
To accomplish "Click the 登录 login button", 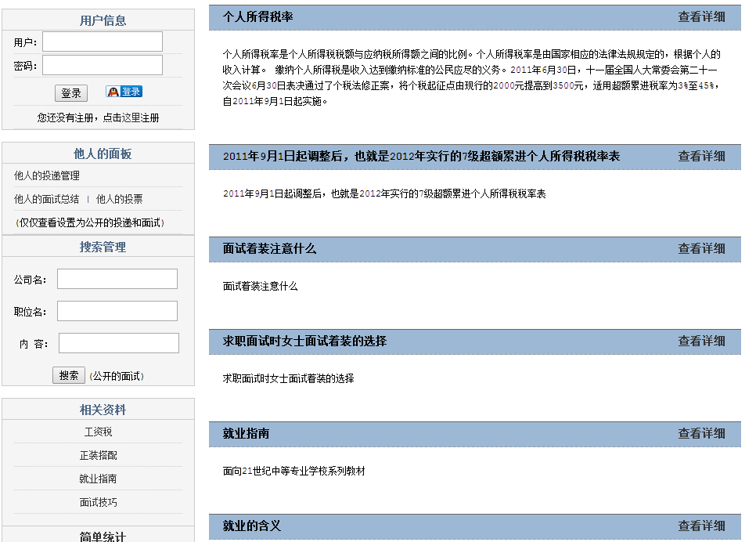I will [x=71, y=93].
